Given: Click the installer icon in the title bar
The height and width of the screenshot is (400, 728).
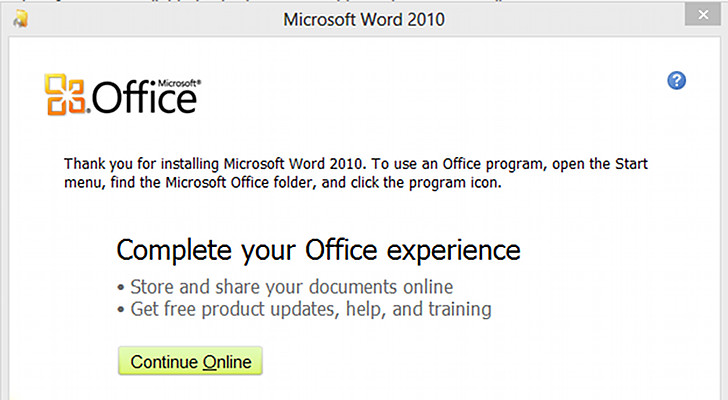Looking at the screenshot, I should click(20, 19).
